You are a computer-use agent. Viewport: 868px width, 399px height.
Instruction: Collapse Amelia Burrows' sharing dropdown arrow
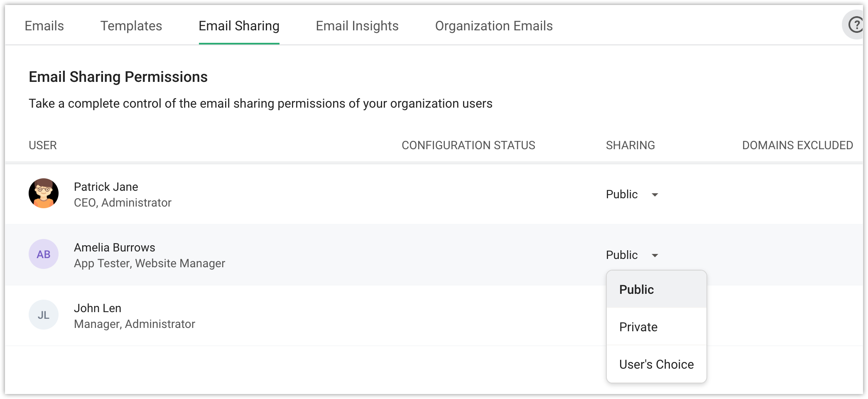[x=655, y=255]
